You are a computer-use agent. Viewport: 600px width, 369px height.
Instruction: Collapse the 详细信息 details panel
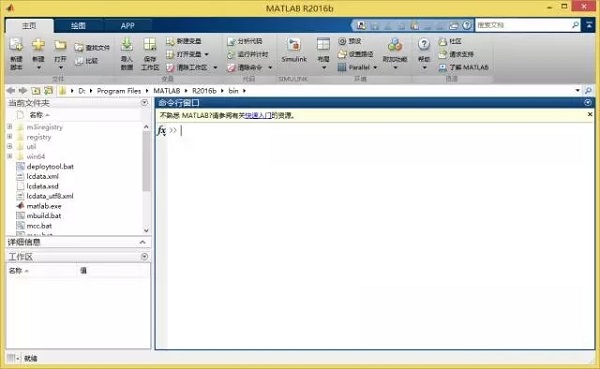click(x=142, y=242)
